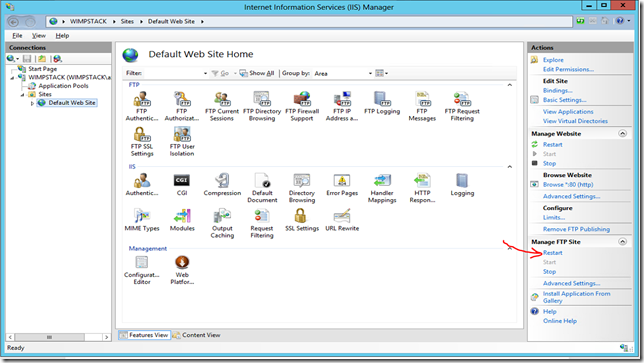Screen dimensions: 644x363
Task: Collapse the FTP group section
Action: (510, 85)
